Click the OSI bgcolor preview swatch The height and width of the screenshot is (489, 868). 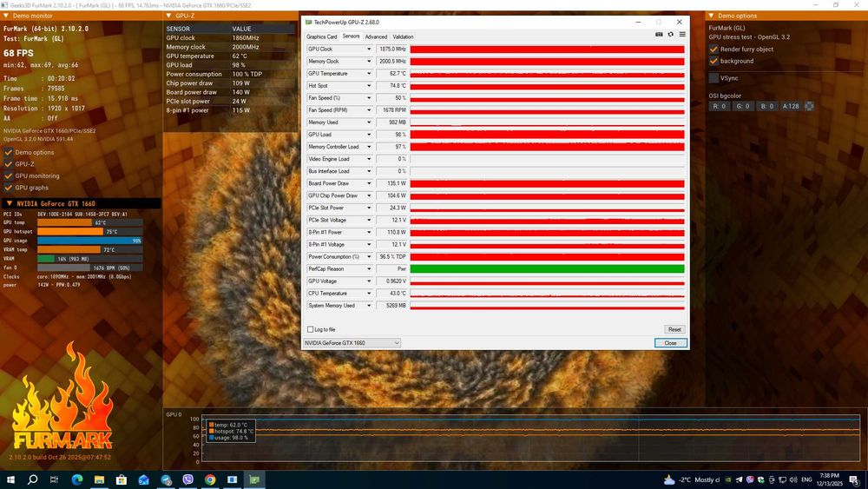click(x=809, y=106)
